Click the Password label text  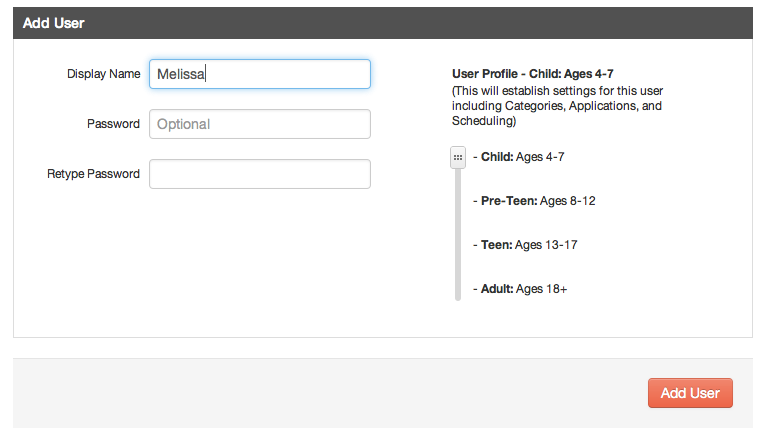(113, 124)
